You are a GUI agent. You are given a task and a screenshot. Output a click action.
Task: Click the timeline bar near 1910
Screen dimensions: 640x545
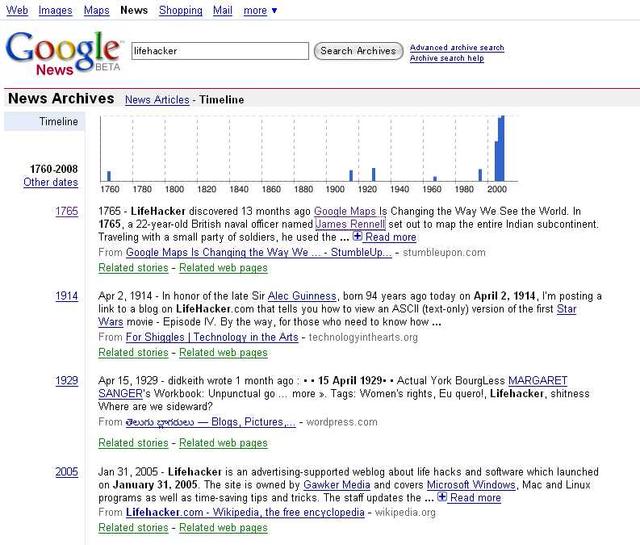click(x=351, y=176)
